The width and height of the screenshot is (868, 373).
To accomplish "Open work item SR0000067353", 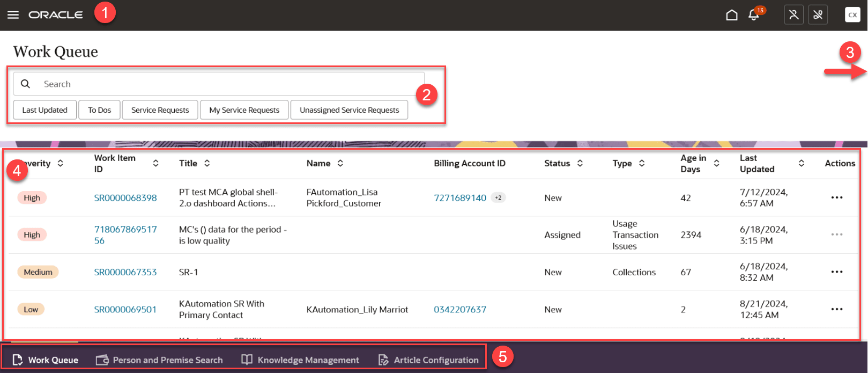I will click(125, 272).
